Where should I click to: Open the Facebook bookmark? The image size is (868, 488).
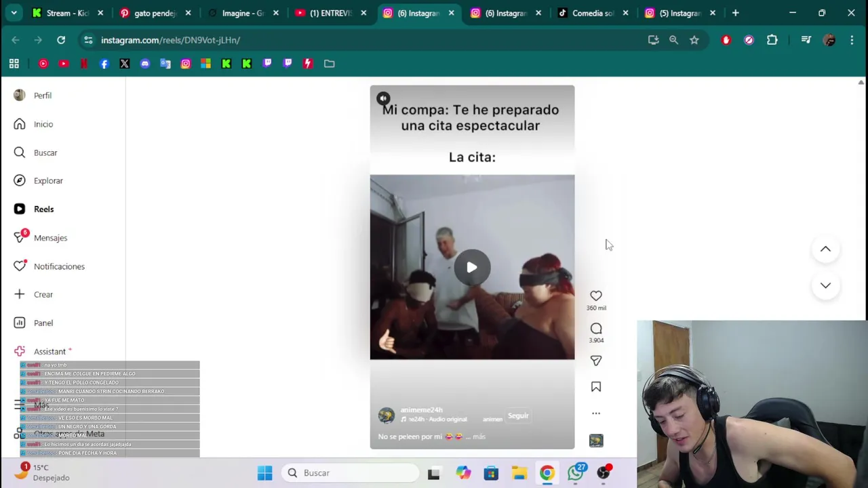point(104,64)
